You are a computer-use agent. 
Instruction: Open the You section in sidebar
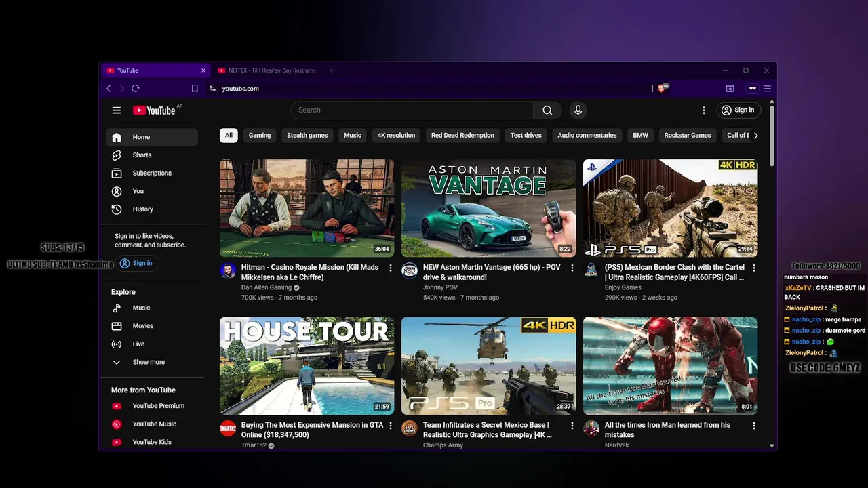click(x=152, y=191)
